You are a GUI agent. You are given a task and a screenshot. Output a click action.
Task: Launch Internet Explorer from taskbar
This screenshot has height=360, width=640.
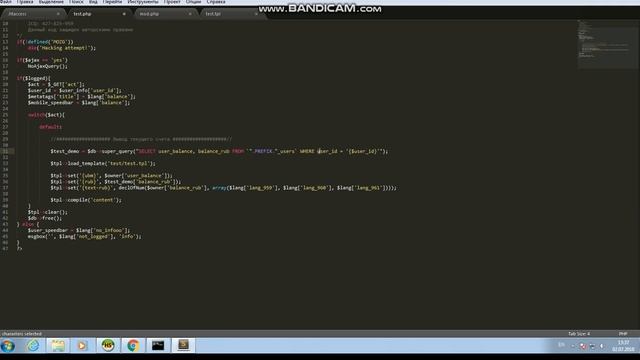coord(33,346)
